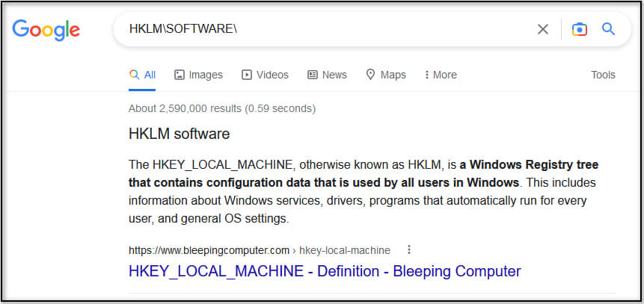644x304 pixels.
Task: Click the blue magnifier search button
Action: click(608, 28)
